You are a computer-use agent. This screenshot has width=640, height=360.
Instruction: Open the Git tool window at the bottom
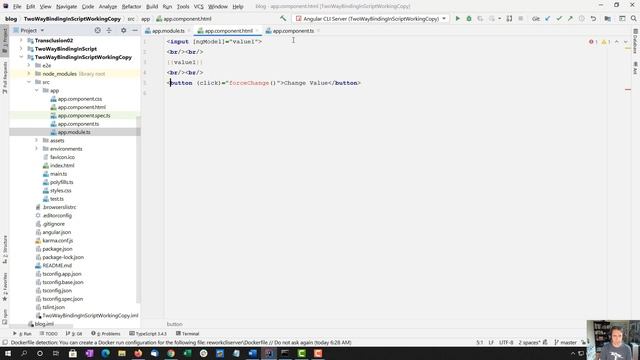click(x=74, y=334)
